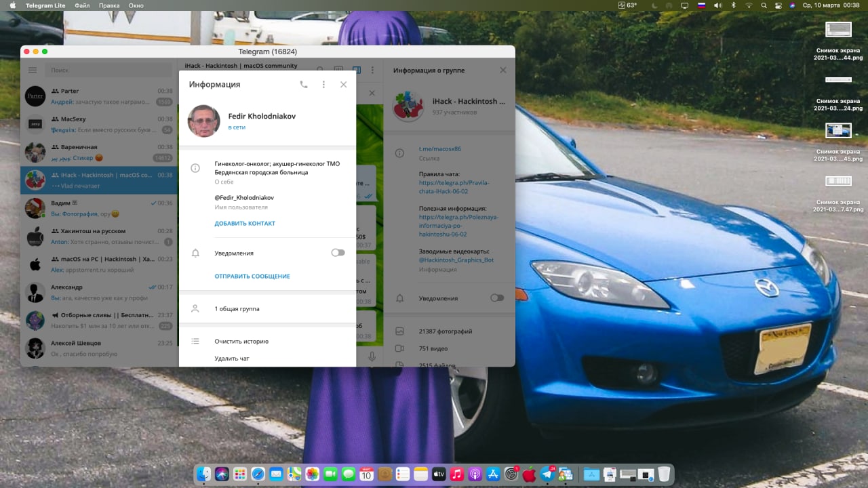Open Music from the dock
868x488 pixels.
click(x=457, y=474)
